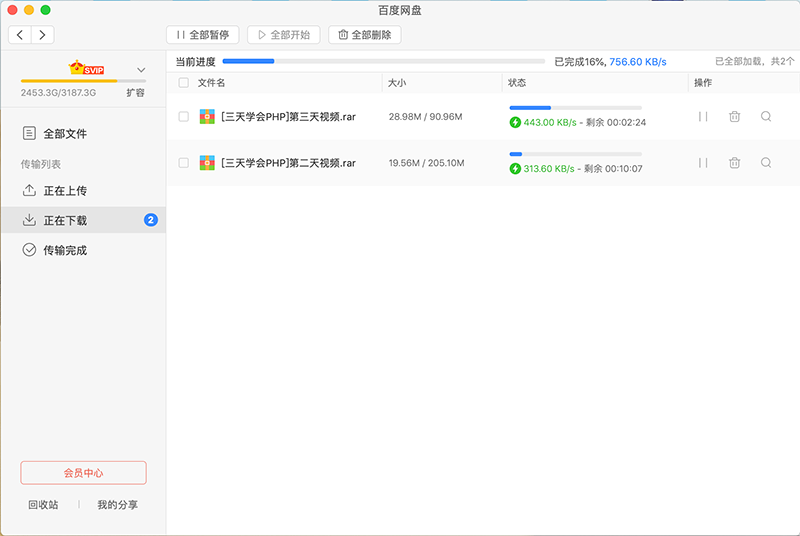Click the rar file icon of 第三天视频.rar
This screenshot has width=800, height=536.
pyautogui.click(x=207, y=117)
